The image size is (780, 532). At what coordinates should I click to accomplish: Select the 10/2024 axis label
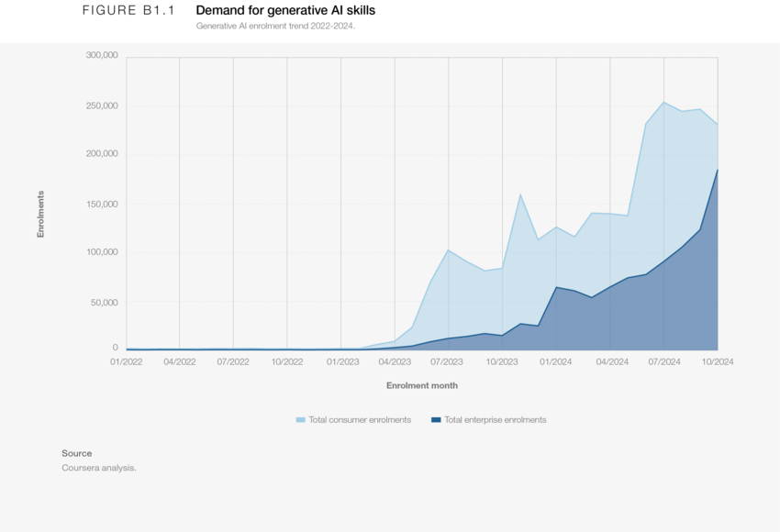pos(717,361)
